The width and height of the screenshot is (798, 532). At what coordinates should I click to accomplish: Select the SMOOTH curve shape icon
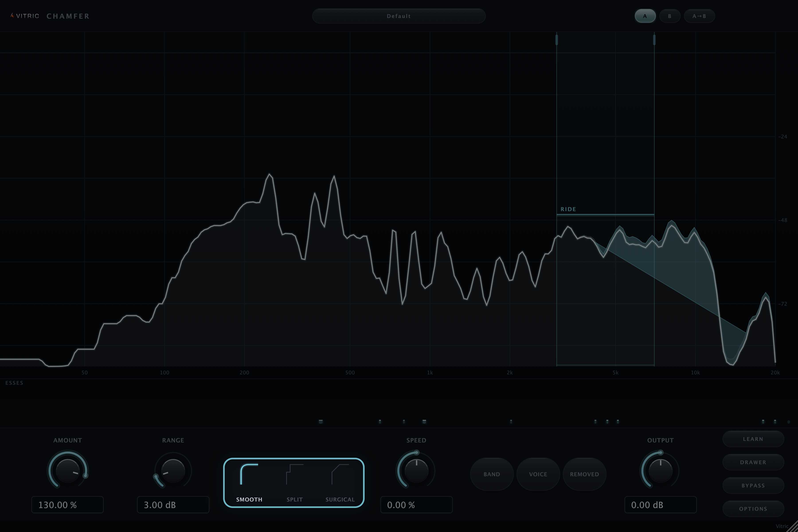(x=249, y=474)
